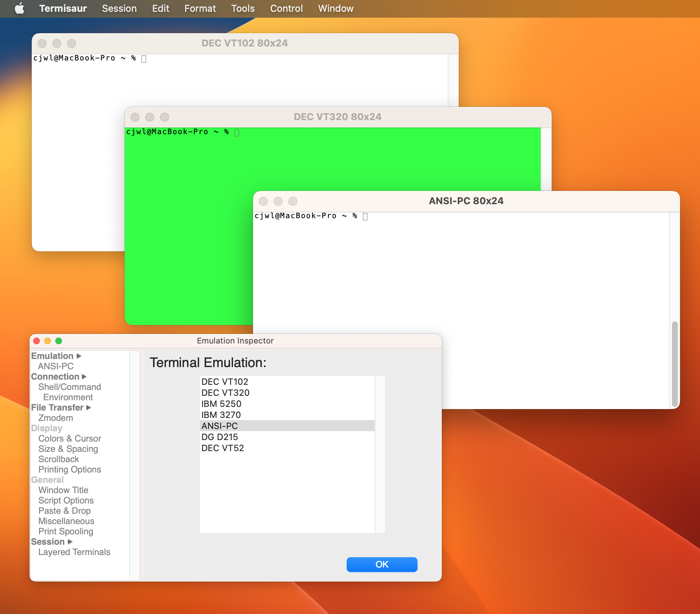
Task: Pick DG D215 terminal emulation
Action: coord(287,437)
